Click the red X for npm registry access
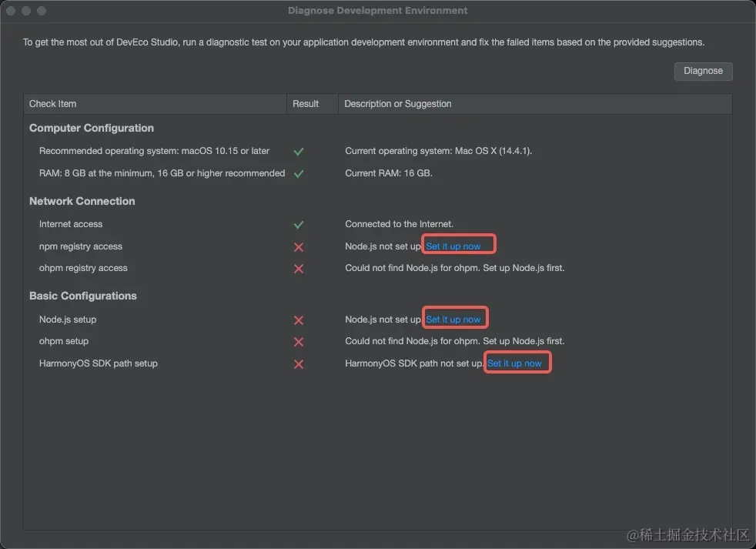 pyautogui.click(x=299, y=247)
